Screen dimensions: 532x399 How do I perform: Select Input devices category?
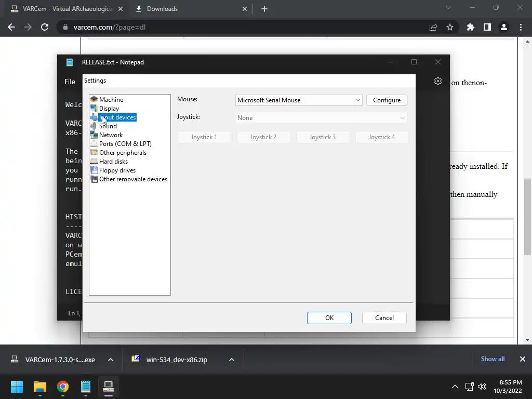[117, 117]
